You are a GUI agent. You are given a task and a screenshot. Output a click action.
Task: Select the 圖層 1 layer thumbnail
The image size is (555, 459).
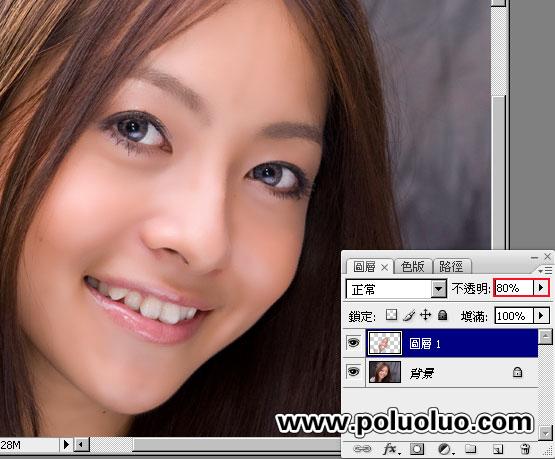tap(385, 343)
